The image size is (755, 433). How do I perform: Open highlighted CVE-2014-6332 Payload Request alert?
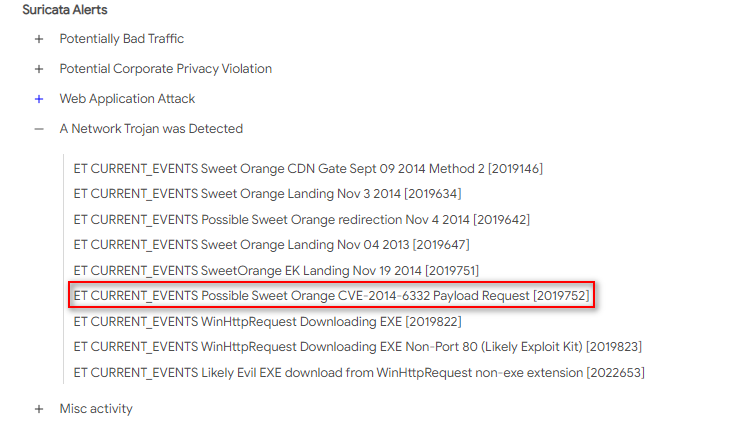[x=331, y=295]
